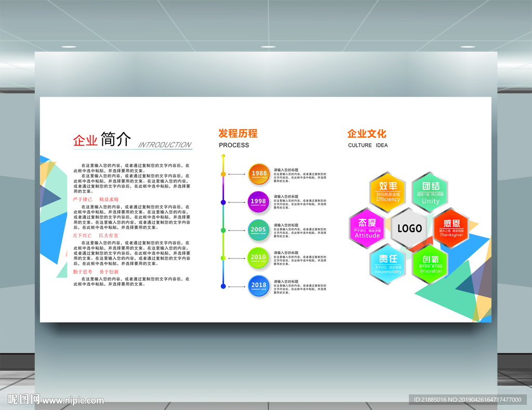This screenshot has height=410, width=532.
Task: Click the 感恩 Thanksgiver hexagon
Action: (451, 228)
